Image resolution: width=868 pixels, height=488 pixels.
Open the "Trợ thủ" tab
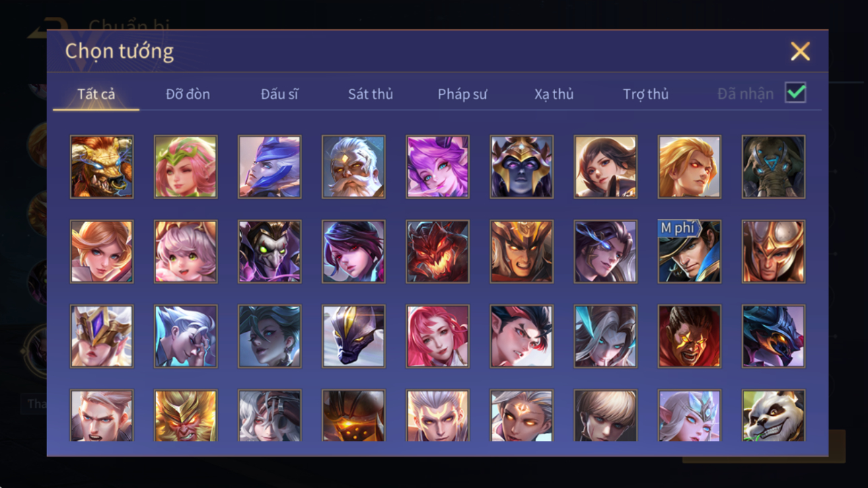point(645,94)
